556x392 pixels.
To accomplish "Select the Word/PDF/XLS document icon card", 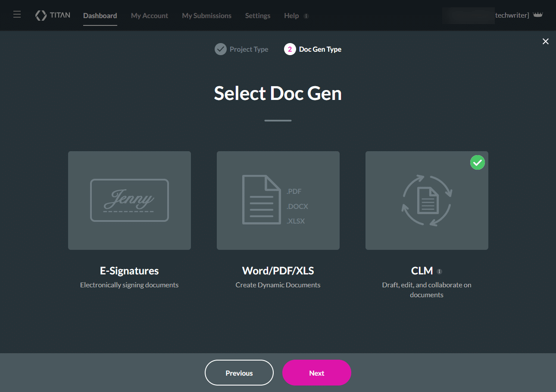I will 278,200.
